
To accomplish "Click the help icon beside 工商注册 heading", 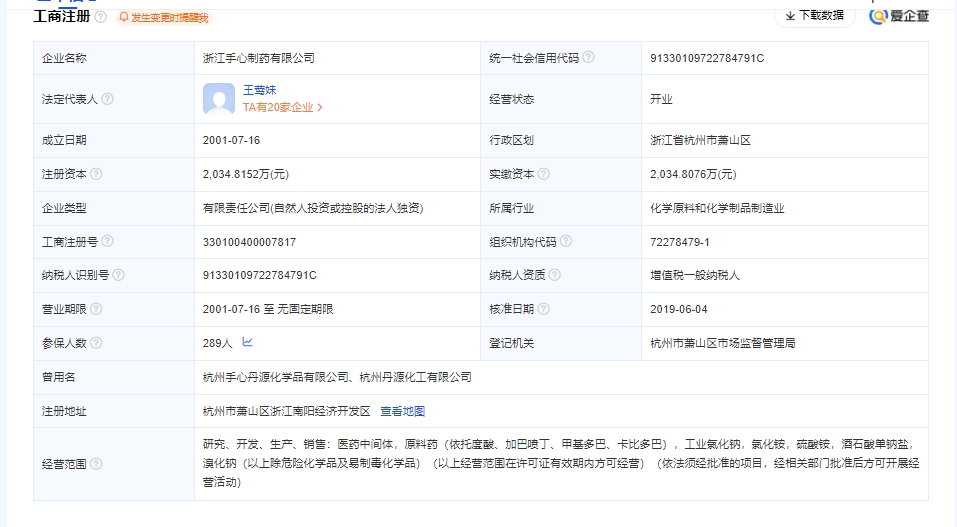I will [101, 17].
